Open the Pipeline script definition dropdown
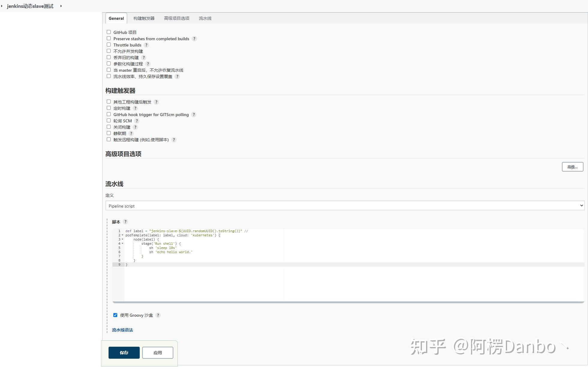This screenshot has height=371, width=588. click(x=345, y=206)
